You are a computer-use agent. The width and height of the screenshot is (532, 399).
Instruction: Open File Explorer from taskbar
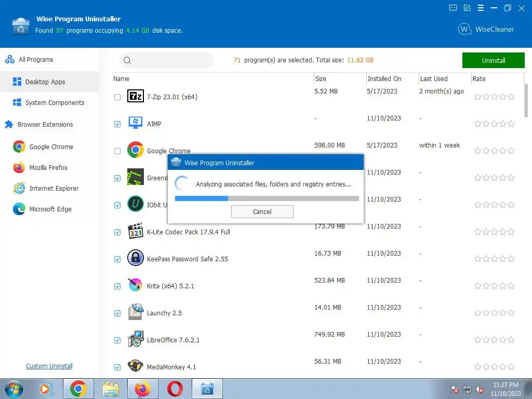tap(111, 389)
